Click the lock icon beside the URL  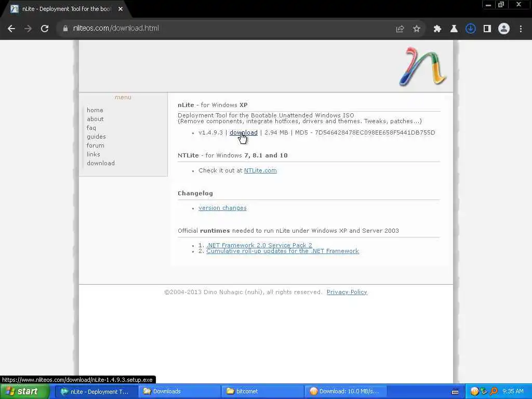(x=65, y=29)
